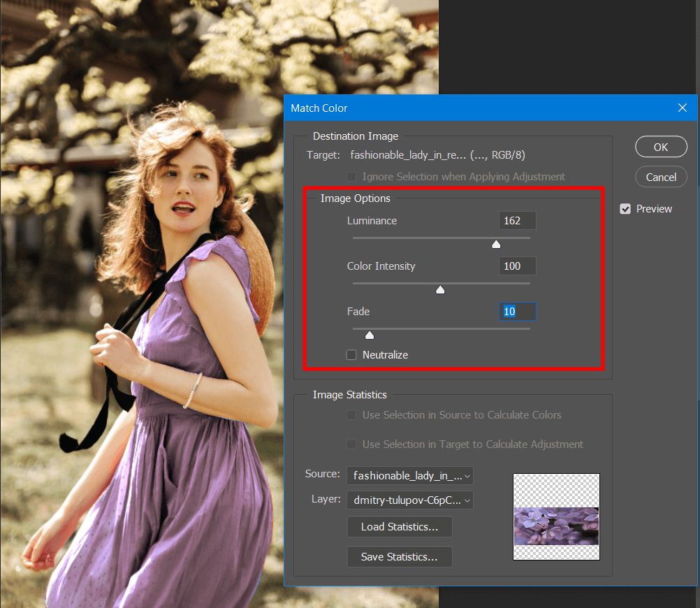Click the OK button
The height and width of the screenshot is (608, 700).
pos(660,147)
